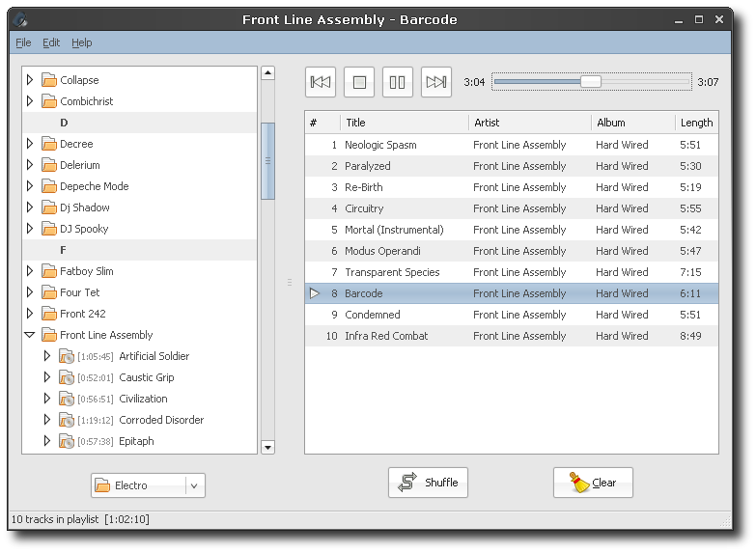Click the application icon in title bar
This screenshot has width=756, height=553.
[20, 19]
